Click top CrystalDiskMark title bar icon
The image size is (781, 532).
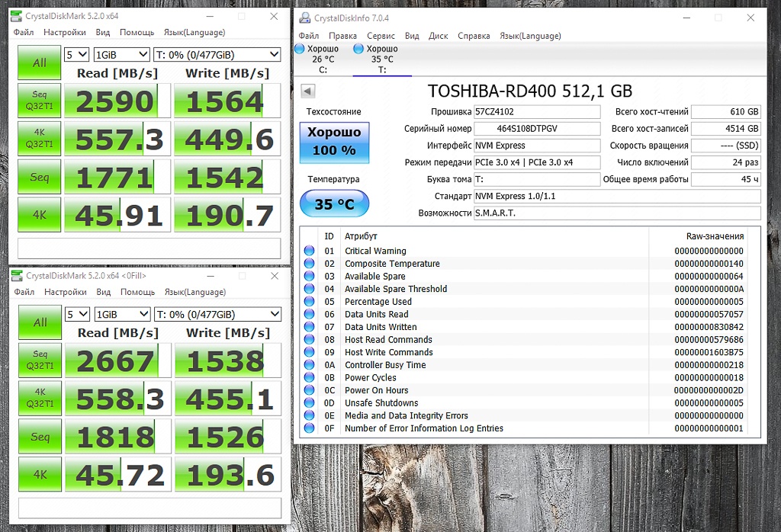click(17, 16)
